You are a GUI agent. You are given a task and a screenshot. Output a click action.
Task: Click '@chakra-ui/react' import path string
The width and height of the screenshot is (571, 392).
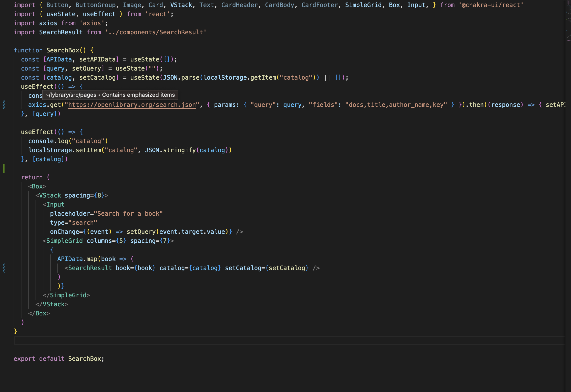491,5
